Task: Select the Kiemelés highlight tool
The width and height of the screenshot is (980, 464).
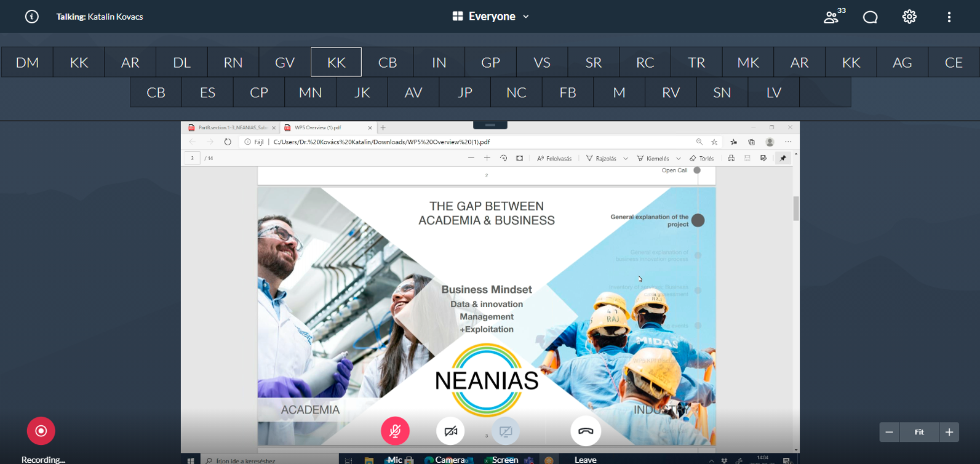Action: point(653,158)
